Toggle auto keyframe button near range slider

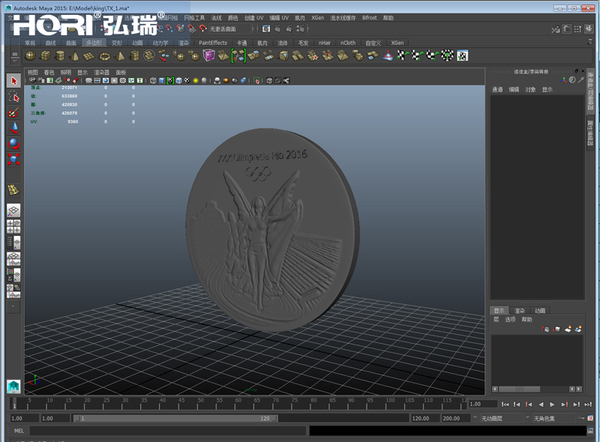580,418
